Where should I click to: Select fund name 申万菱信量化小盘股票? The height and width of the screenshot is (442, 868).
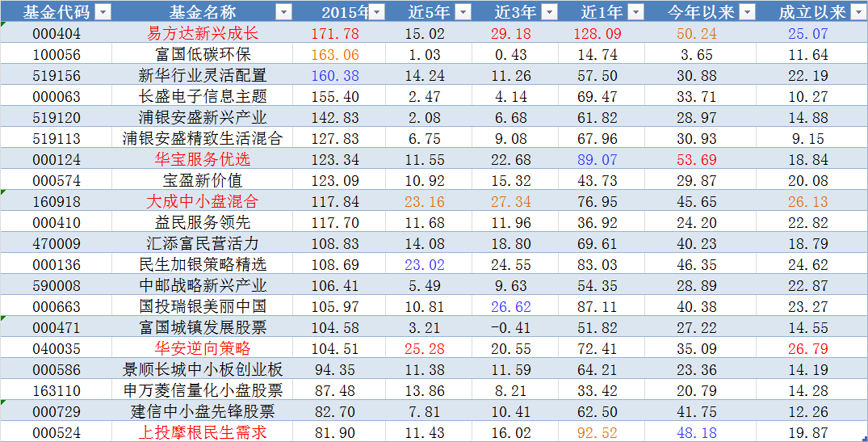(203, 391)
